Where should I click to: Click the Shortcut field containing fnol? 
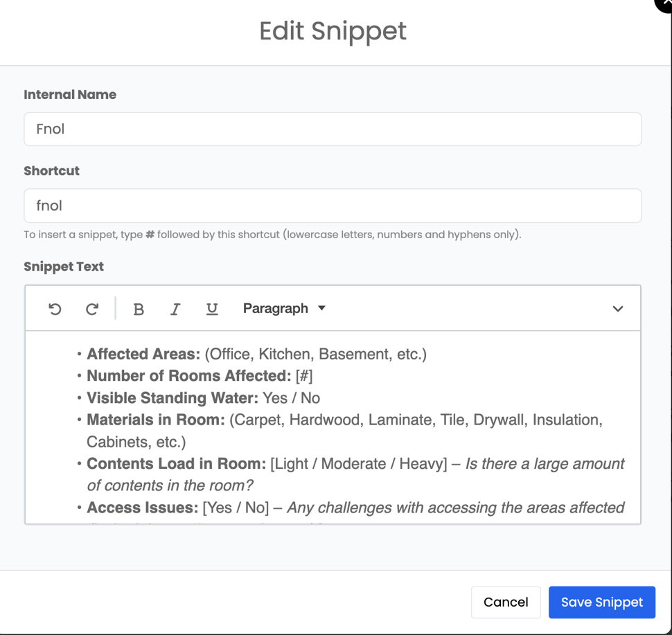coord(333,206)
